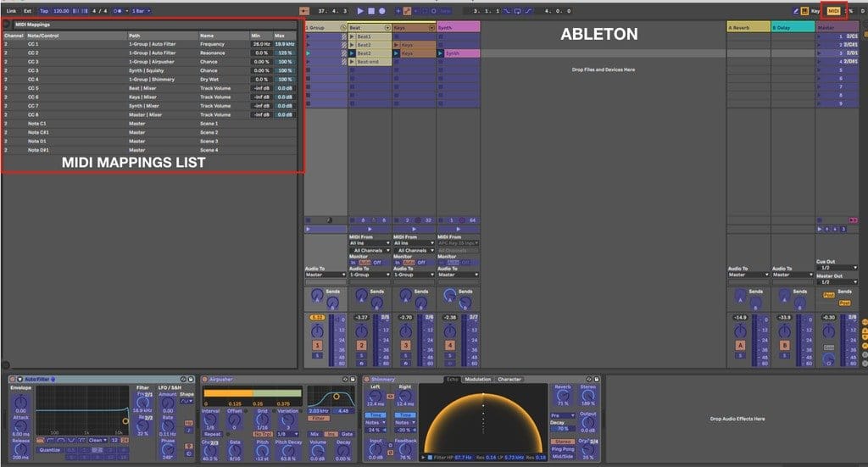The image size is (868, 467).
Task: Switch to Shimmery's Character tab
Action: pos(509,380)
